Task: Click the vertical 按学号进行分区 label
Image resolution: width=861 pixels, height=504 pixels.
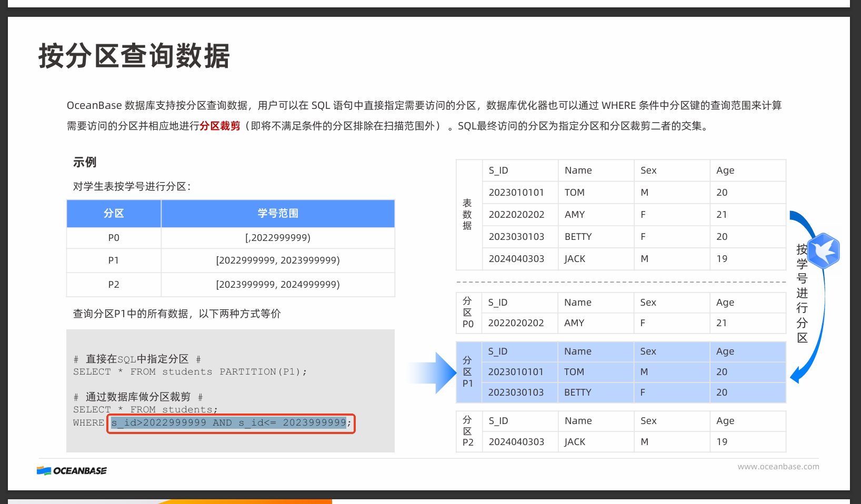Action: (x=802, y=293)
